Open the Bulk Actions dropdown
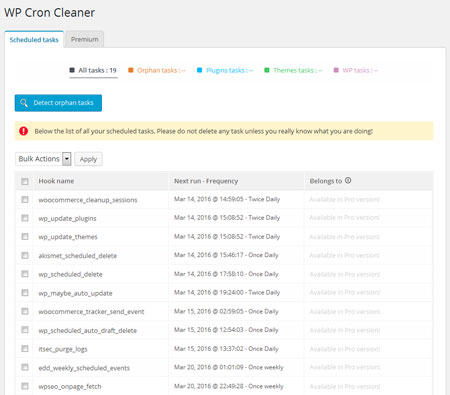Image resolution: width=450 pixels, height=395 pixels. (43, 159)
